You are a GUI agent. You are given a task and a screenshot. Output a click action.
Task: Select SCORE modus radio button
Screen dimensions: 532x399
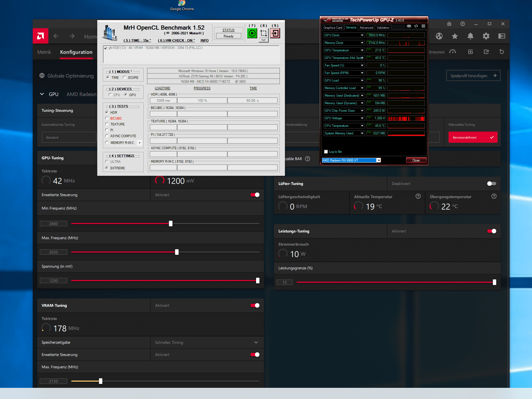(x=124, y=77)
